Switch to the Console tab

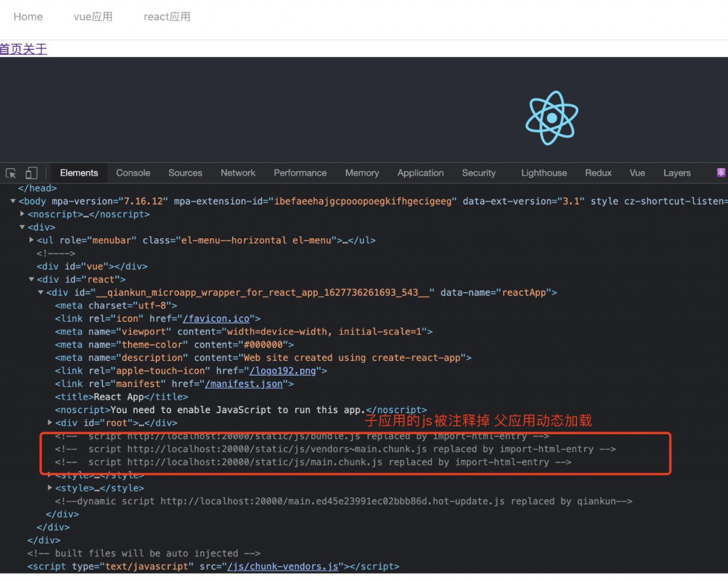click(x=133, y=173)
